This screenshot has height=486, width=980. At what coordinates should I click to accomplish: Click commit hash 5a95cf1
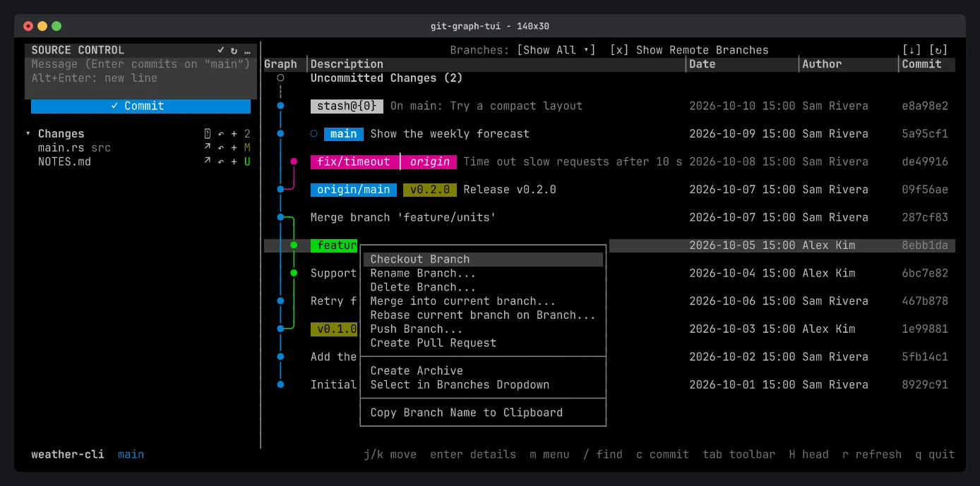925,134
